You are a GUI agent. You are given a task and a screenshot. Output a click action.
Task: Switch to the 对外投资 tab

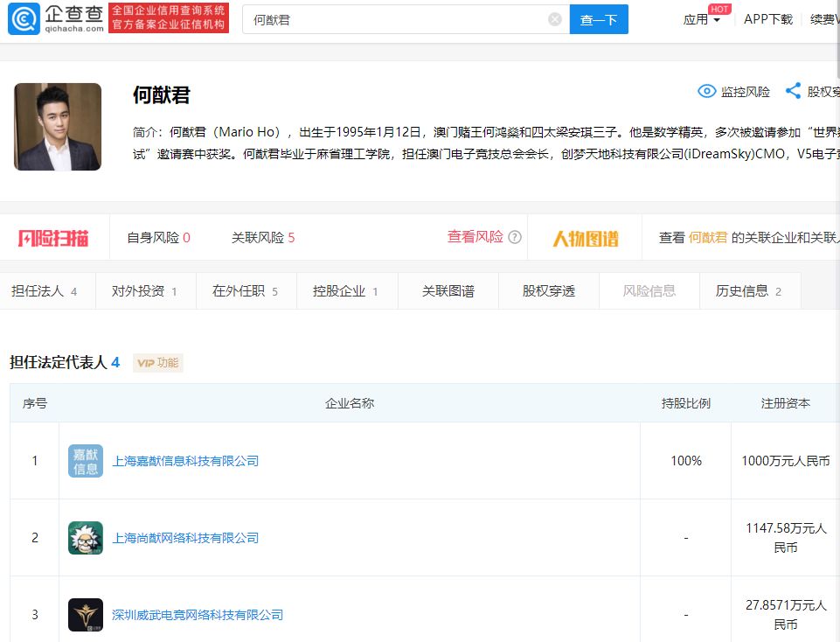144,291
